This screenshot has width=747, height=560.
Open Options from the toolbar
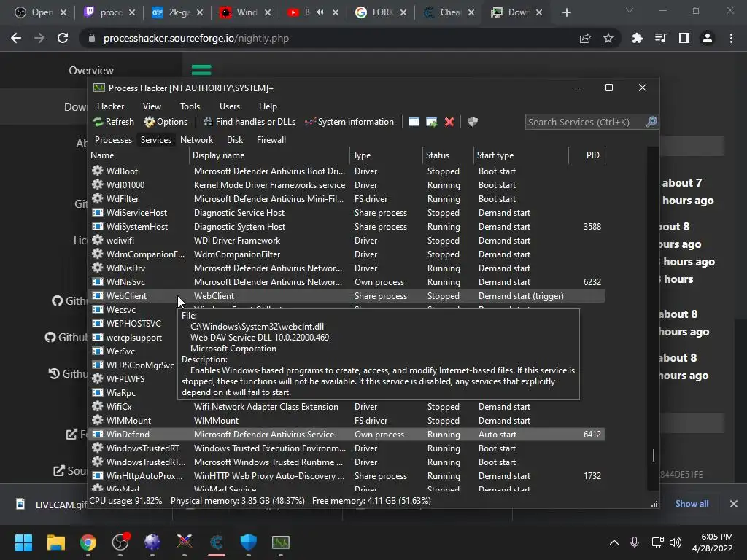click(166, 122)
